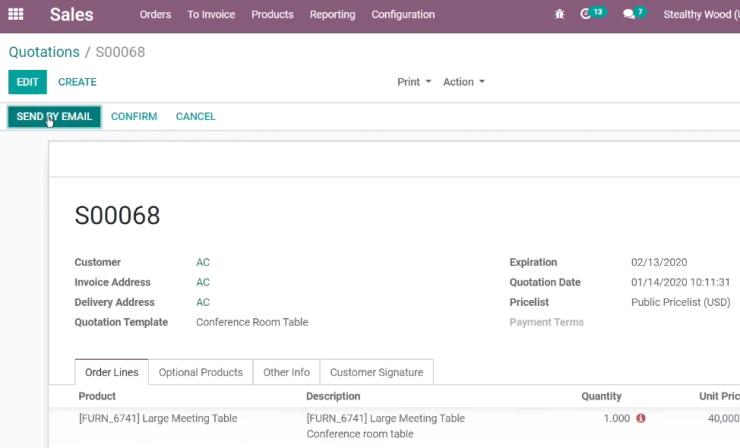This screenshot has width=740, height=448.
Task: Click the Product column header
Action: [97, 397]
